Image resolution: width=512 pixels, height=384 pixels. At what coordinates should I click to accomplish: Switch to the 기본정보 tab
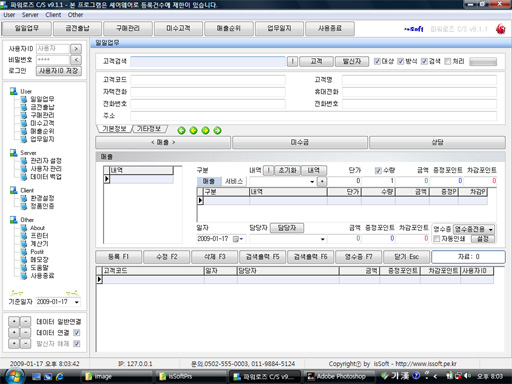click(114, 129)
